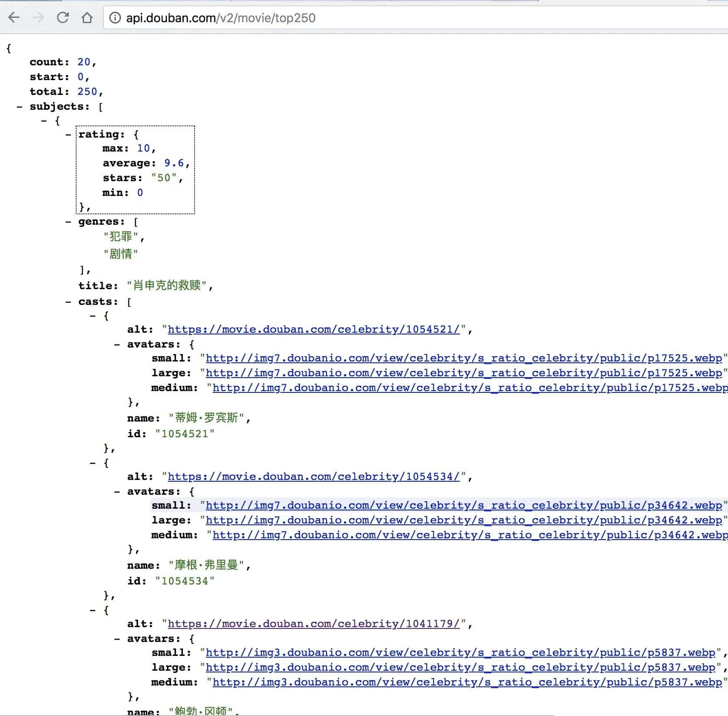This screenshot has height=716, width=728.
Task: Collapse the rating object
Action: click(68, 135)
